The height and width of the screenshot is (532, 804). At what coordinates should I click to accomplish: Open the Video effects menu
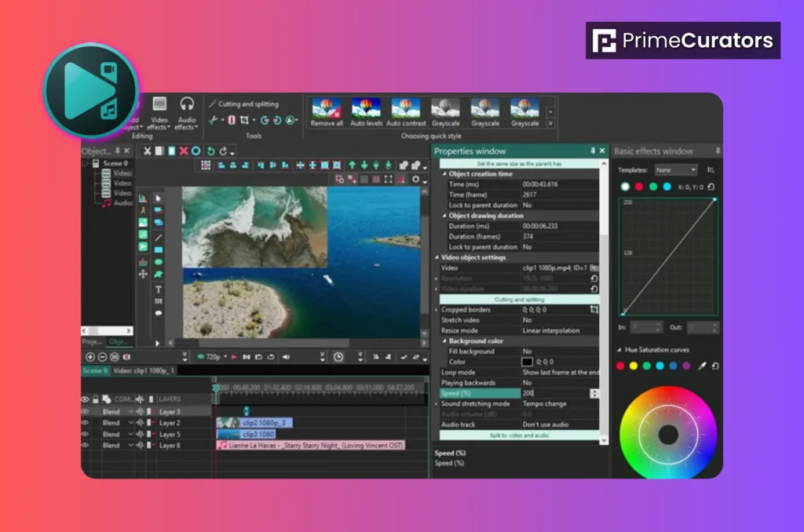coord(159,115)
